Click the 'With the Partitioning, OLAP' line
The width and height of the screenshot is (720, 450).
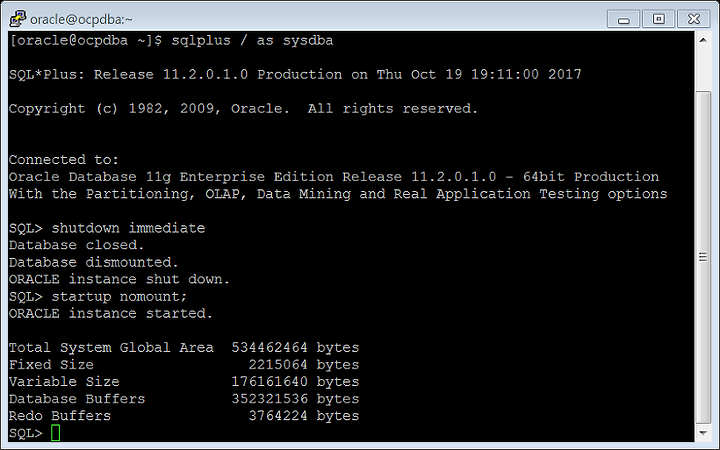pos(338,194)
